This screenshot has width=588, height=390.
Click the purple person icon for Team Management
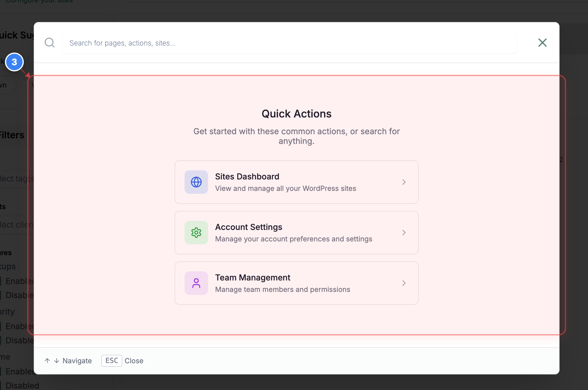[x=196, y=283]
